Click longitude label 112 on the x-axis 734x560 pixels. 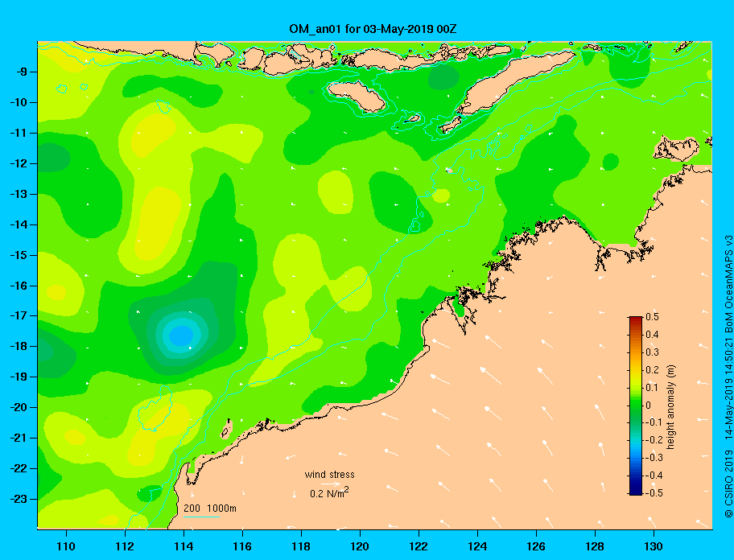pos(125,546)
